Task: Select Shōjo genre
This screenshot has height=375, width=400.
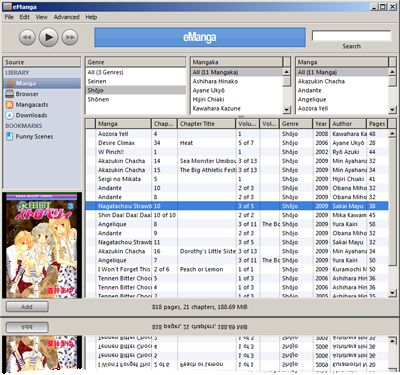Action: tap(135, 90)
